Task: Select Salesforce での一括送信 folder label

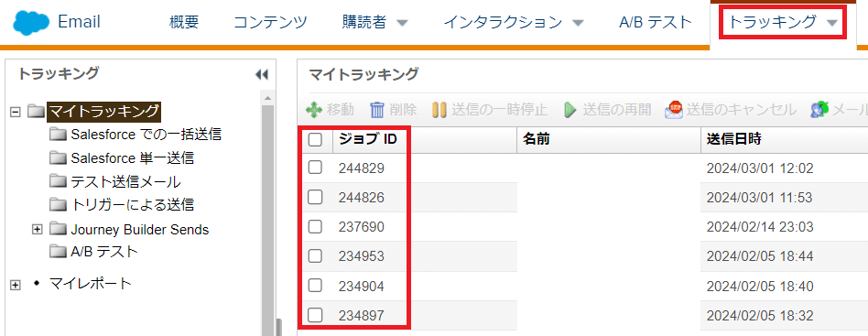Action: tap(146, 135)
